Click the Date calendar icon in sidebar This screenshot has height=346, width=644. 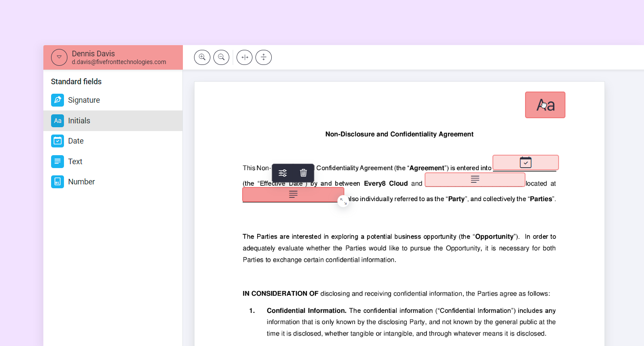point(58,141)
